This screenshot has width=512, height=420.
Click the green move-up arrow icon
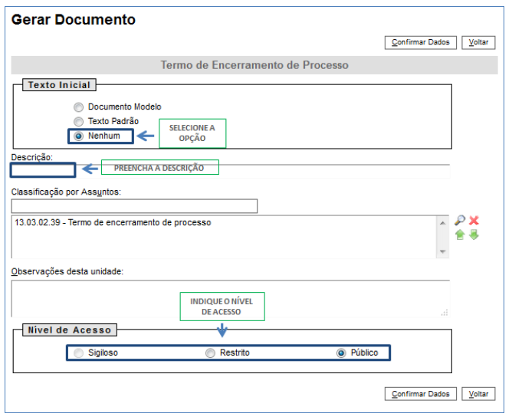(460, 235)
